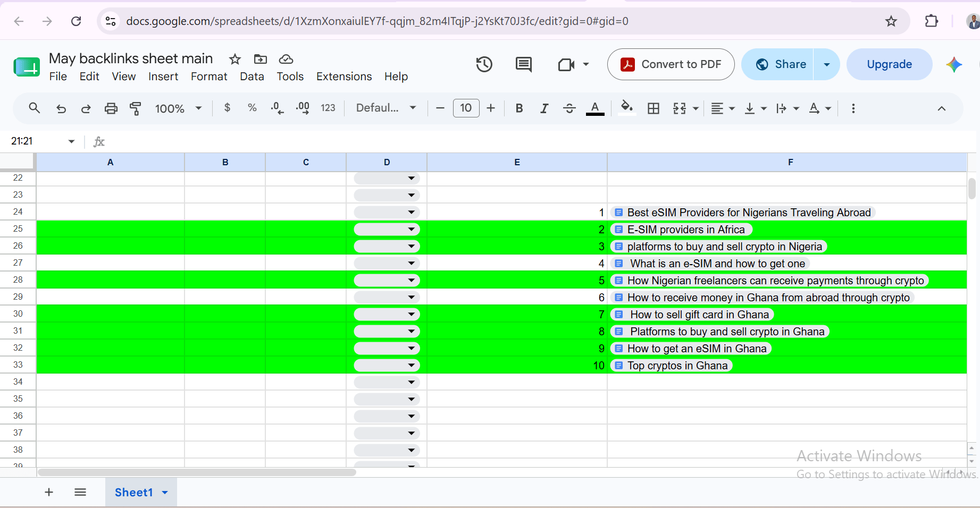
Task: Open the text color picker
Action: coord(595,108)
